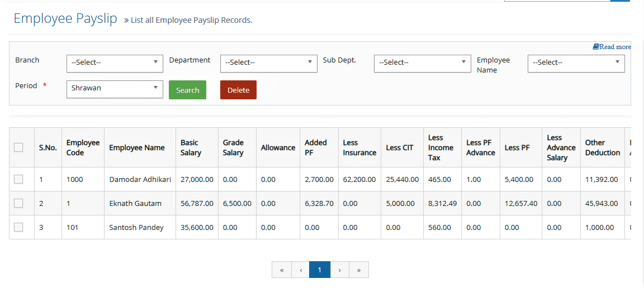Click the S.No. column header
Image resolution: width=644 pixels, height=288 pixels.
[x=48, y=148]
